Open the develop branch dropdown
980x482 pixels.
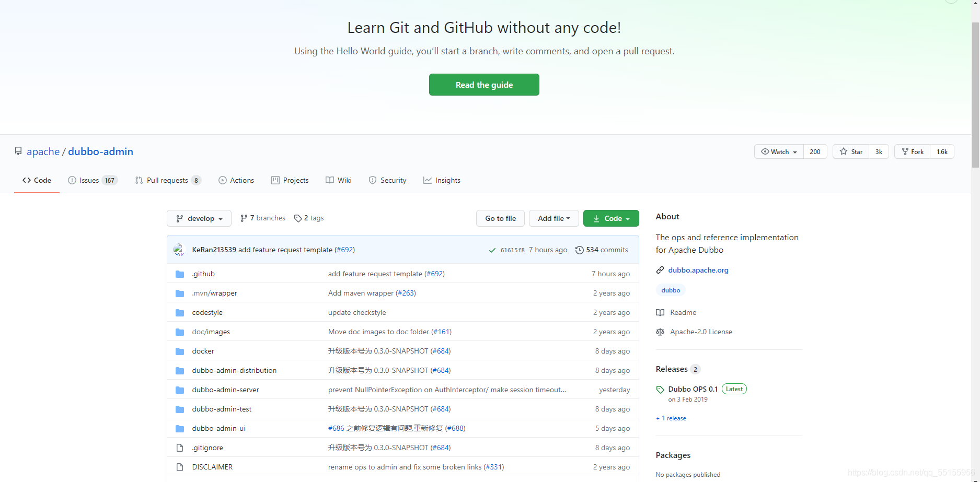click(x=199, y=218)
